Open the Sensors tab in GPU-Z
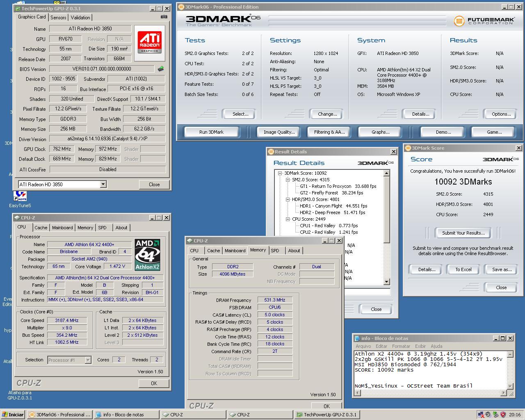 [58, 18]
